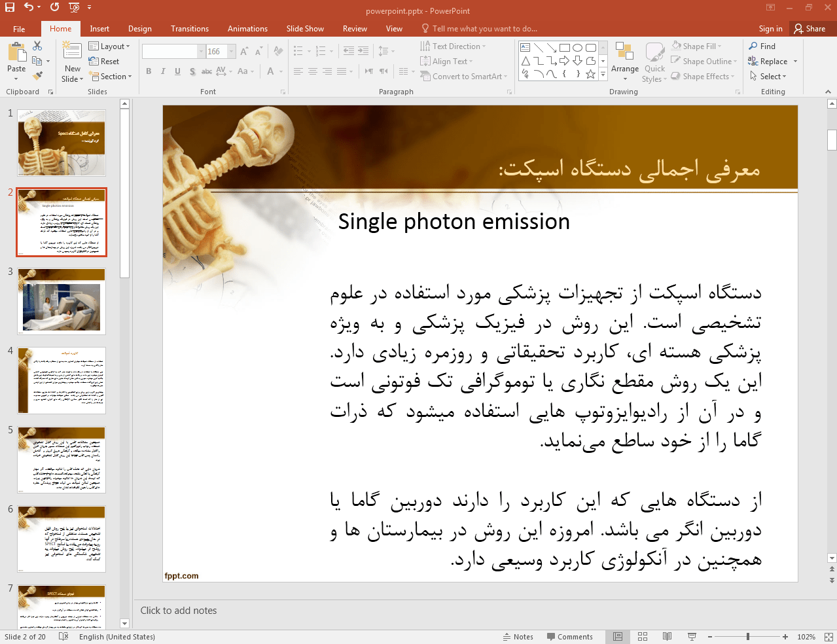Toggle the Comments pane
The width and height of the screenshot is (837, 644).
coord(569,637)
